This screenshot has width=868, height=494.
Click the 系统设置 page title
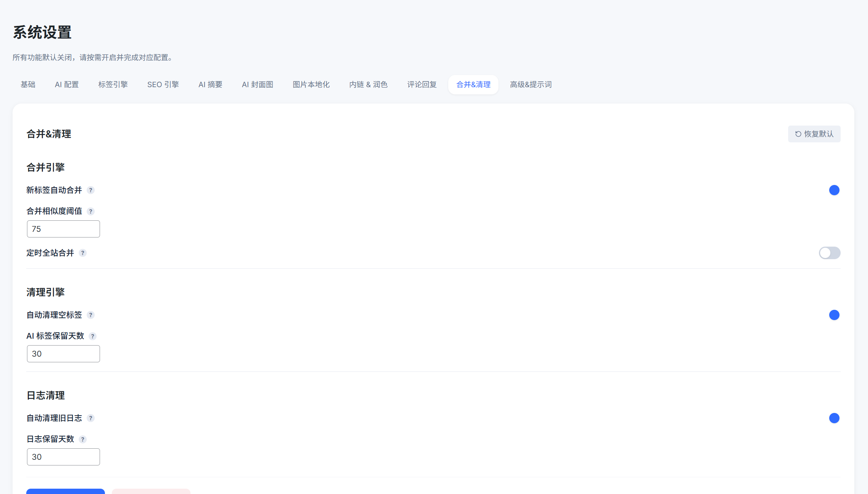[42, 32]
